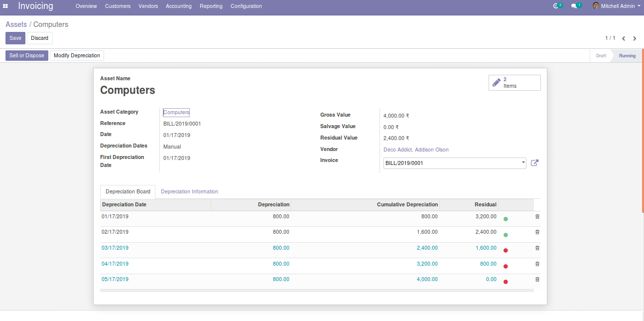Toggle the red status dot for 04/17/2019
Image resolution: width=644 pixels, height=321 pixels.
click(x=506, y=266)
